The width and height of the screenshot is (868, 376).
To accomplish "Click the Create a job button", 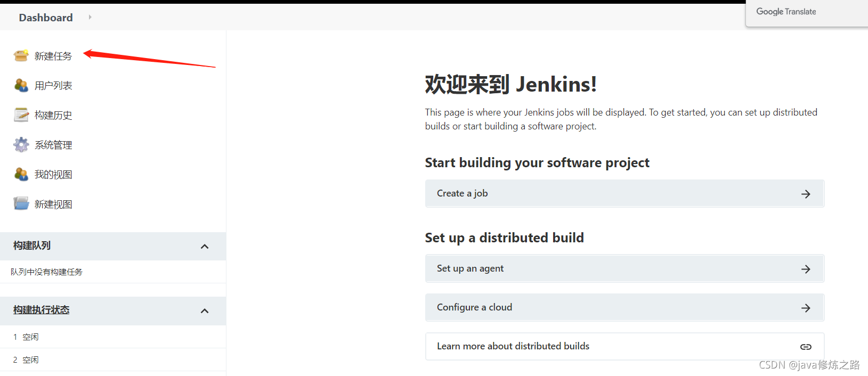I will 624,193.
